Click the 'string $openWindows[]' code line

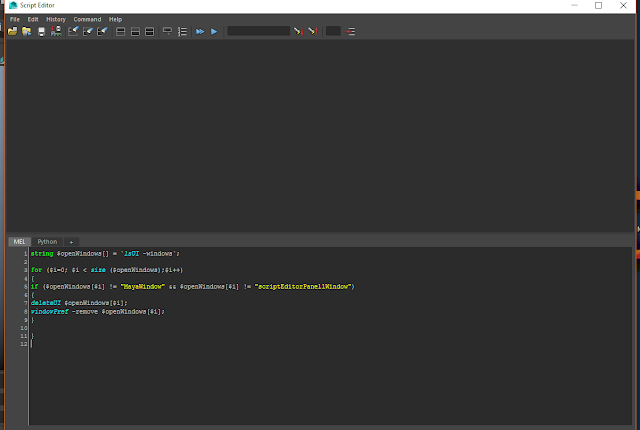tap(105, 254)
